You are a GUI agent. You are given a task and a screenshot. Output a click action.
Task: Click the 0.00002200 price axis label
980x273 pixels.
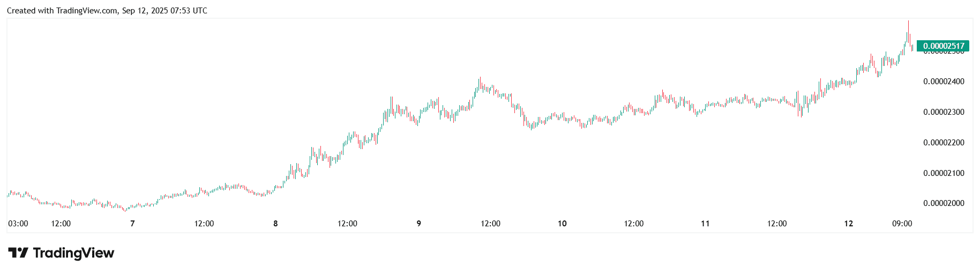pyautogui.click(x=944, y=143)
